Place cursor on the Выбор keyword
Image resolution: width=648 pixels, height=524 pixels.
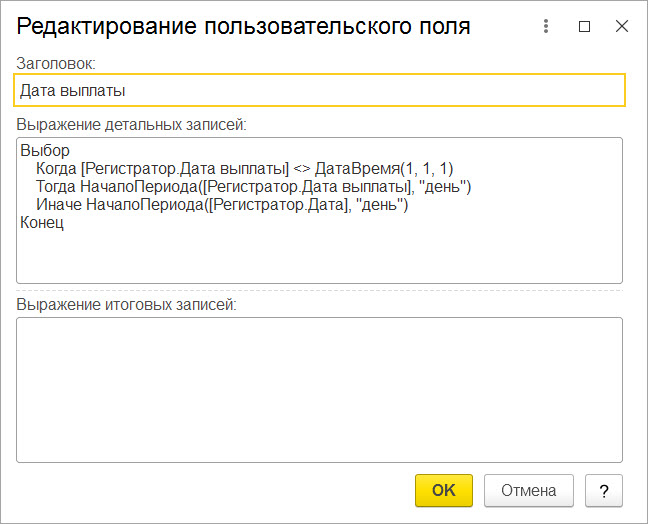[x=45, y=150]
